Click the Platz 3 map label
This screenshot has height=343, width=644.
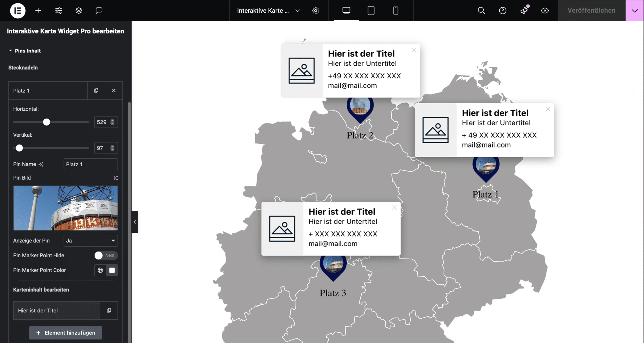point(333,293)
